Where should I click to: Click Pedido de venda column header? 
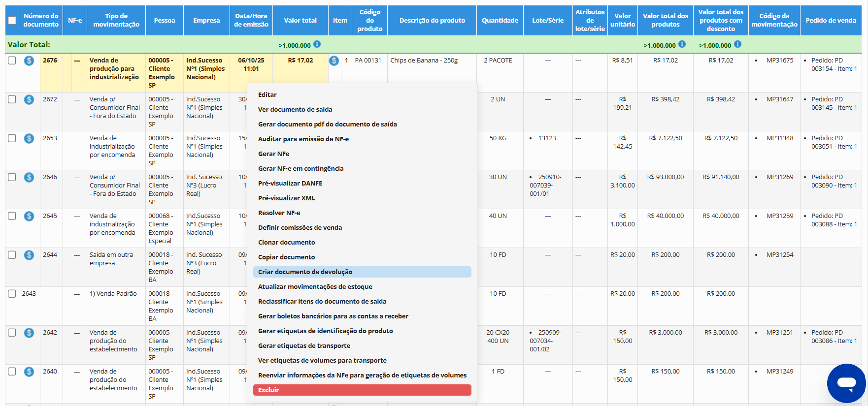[x=831, y=20]
